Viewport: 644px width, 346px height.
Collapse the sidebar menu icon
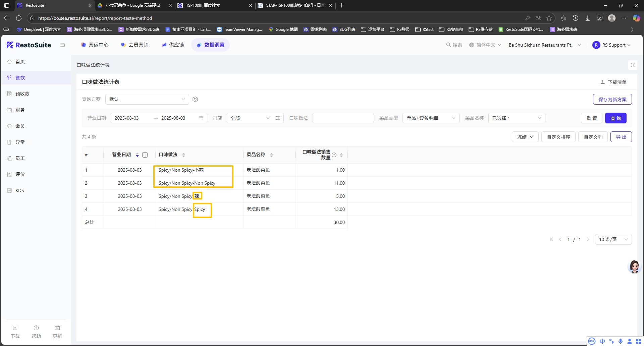coord(63,45)
